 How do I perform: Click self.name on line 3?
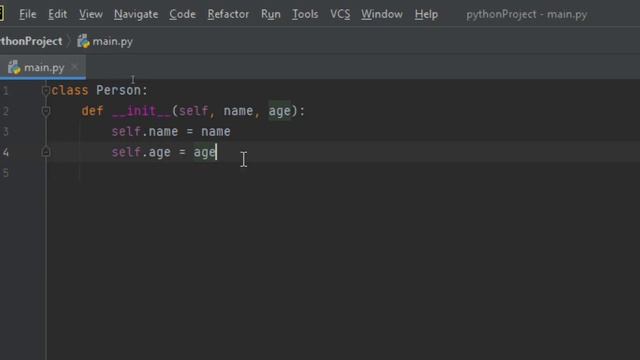pos(144,131)
